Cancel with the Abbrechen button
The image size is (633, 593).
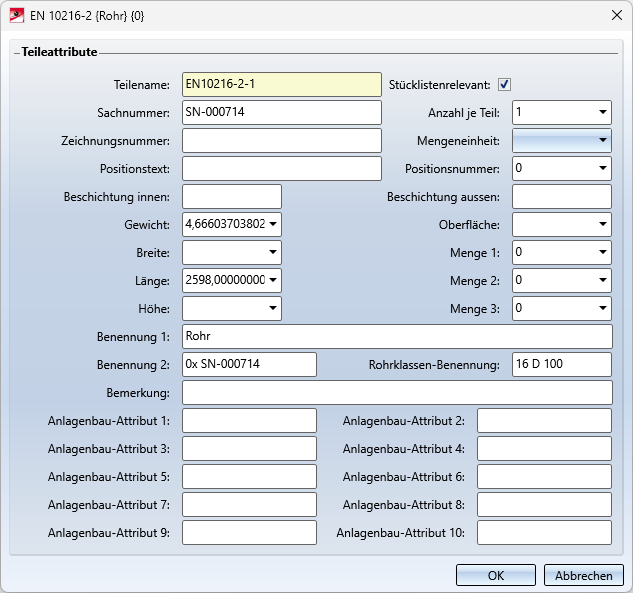[584, 575]
